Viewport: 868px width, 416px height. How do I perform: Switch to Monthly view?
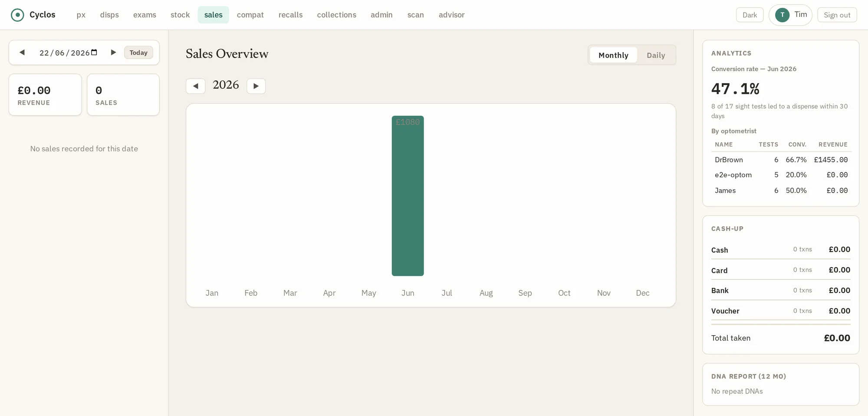click(x=613, y=55)
